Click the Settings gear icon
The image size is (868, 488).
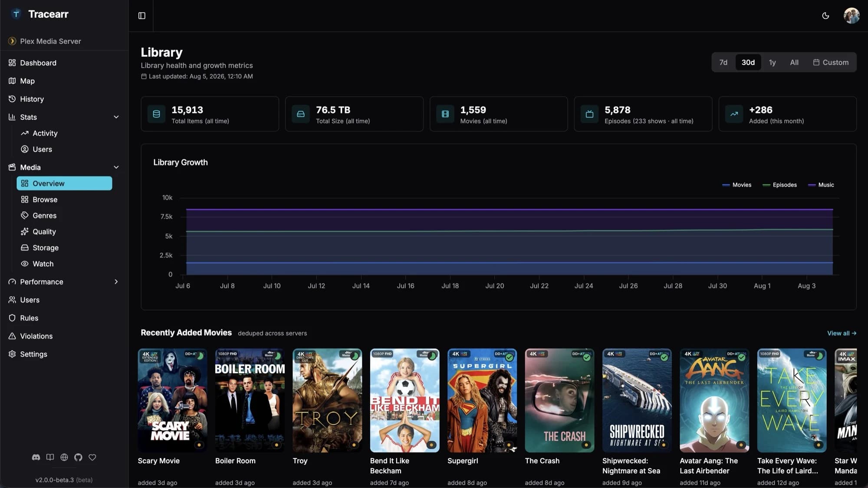(x=12, y=354)
